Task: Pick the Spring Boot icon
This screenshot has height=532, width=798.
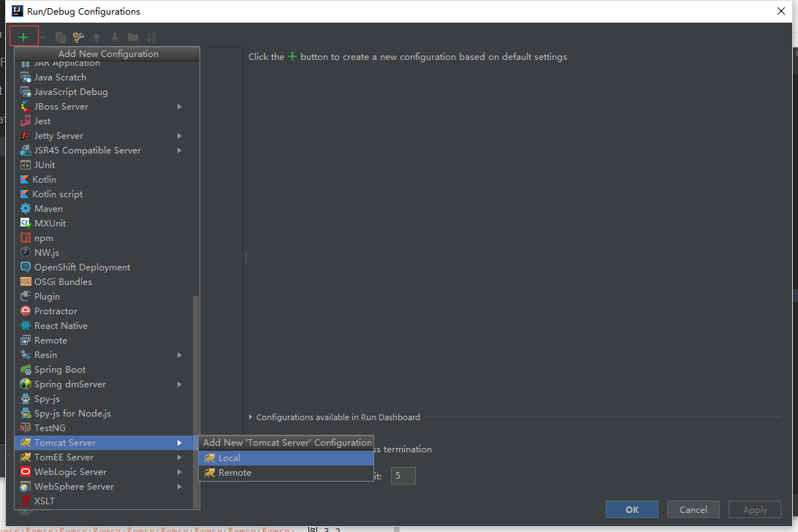Action: click(x=26, y=370)
